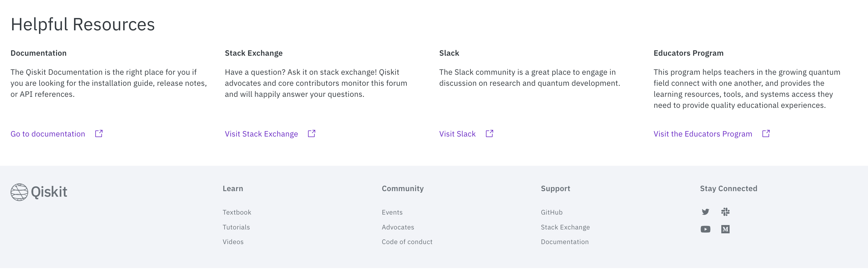
Task: Click Visit Slack
Action: coord(457,133)
